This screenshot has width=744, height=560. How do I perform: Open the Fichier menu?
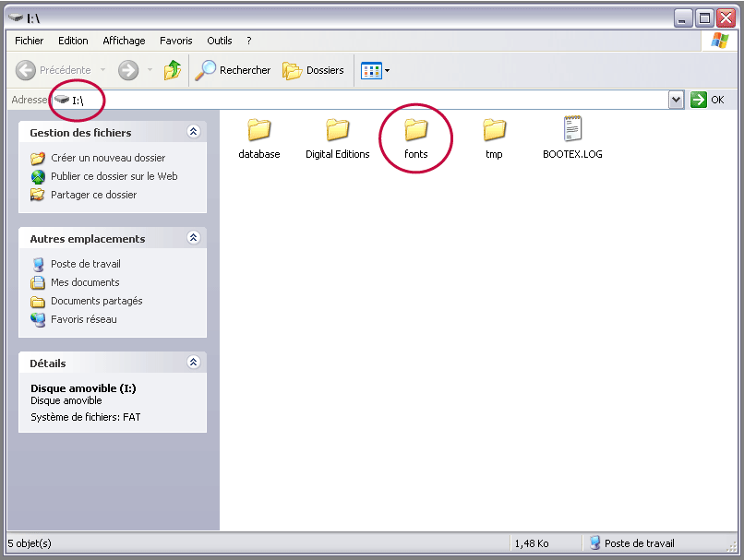pos(29,41)
